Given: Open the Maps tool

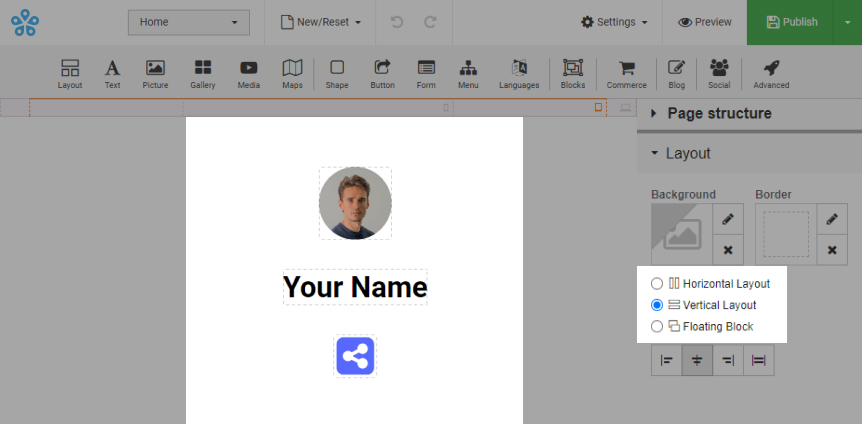Looking at the screenshot, I should pyautogui.click(x=292, y=73).
